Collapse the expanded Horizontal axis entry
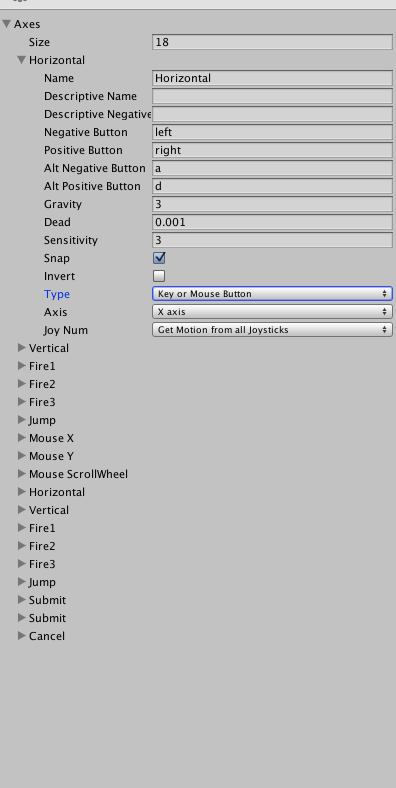The height and width of the screenshot is (788, 396). (x=22, y=60)
